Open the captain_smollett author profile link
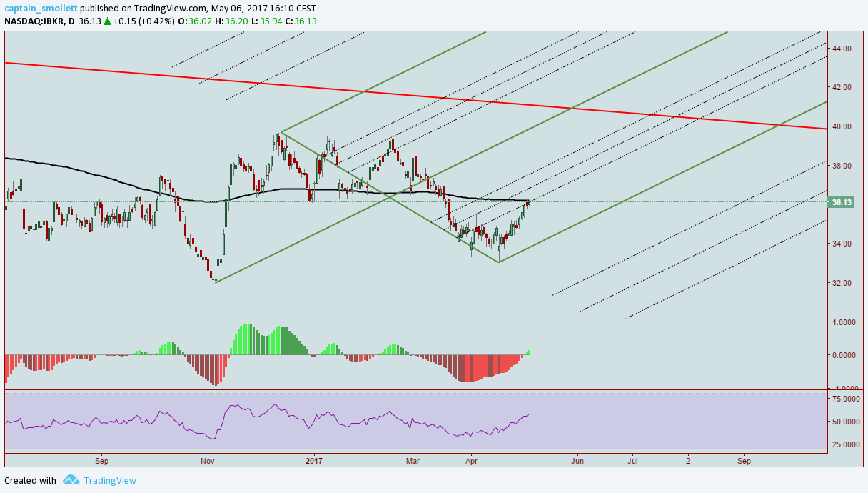 click(x=41, y=8)
